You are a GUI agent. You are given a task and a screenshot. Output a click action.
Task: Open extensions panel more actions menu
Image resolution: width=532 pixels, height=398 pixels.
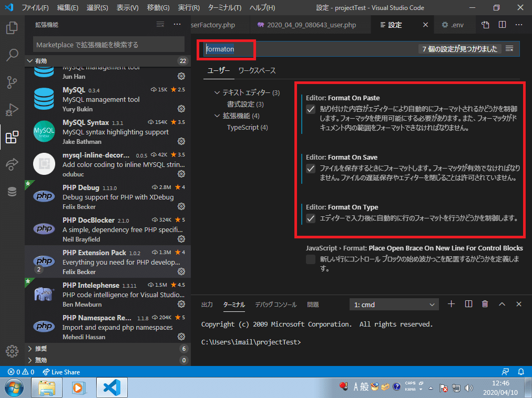coord(177,24)
